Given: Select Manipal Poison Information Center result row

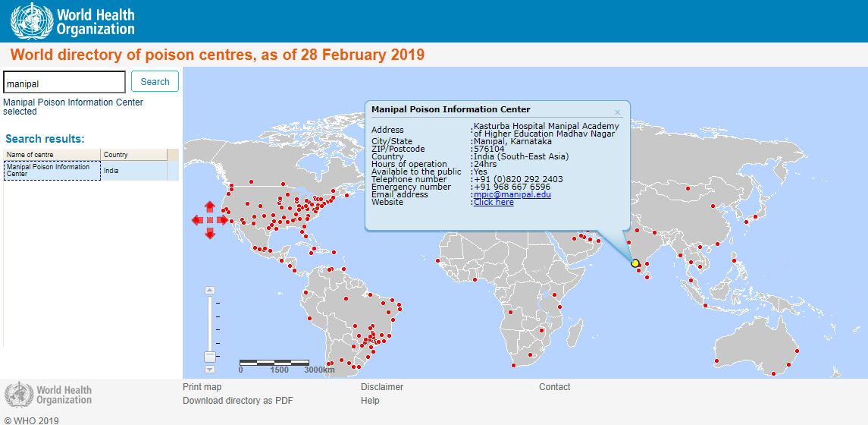Looking at the screenshot, I should tap(52, 170).
